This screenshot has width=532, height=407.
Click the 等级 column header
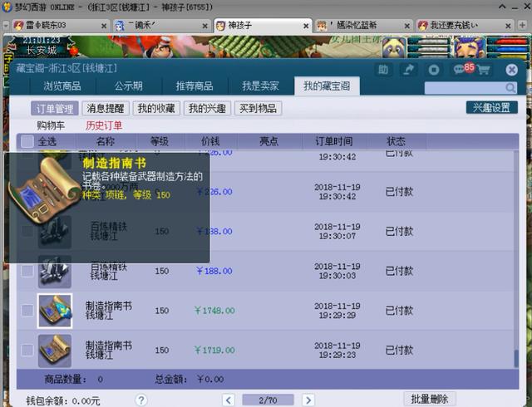[160, 141]
